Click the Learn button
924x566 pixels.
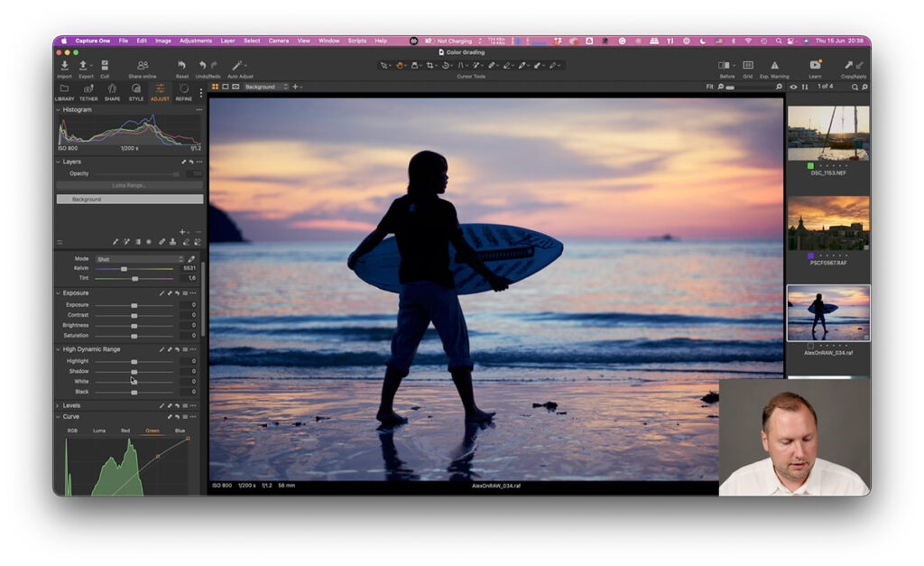click(x=815, y=64)
